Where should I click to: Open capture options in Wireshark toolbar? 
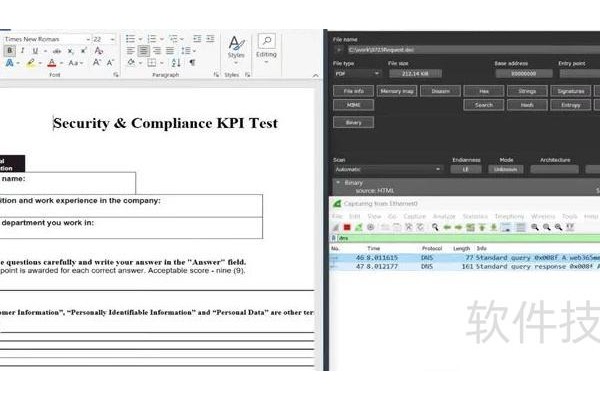tap(370, 227)
